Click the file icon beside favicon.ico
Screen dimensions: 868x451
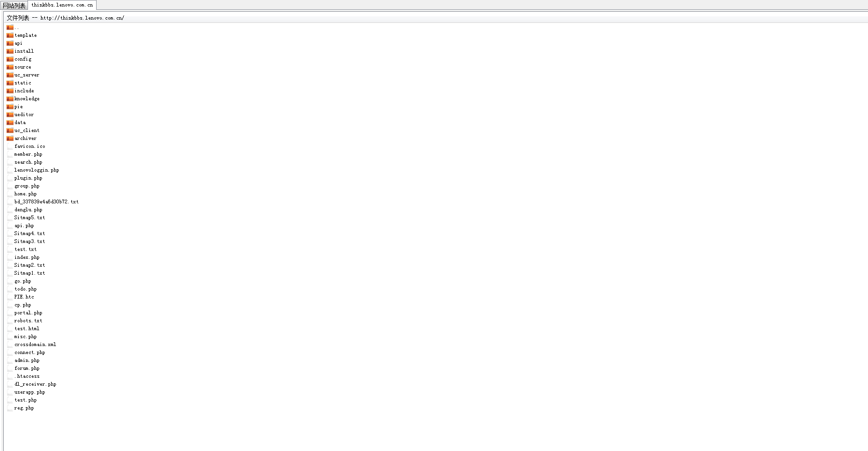[10, 146]
